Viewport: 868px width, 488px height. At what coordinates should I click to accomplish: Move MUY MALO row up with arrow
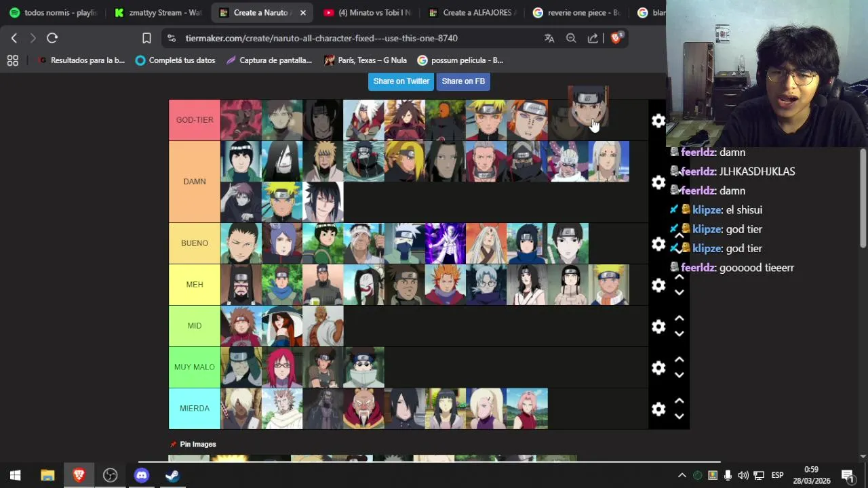(x=679, y=360)
